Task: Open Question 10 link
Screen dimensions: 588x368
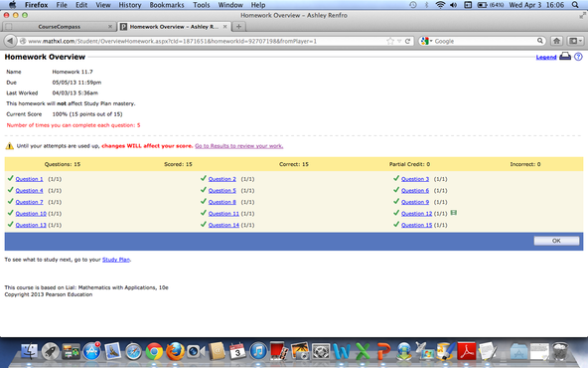Action: (31, 214)
